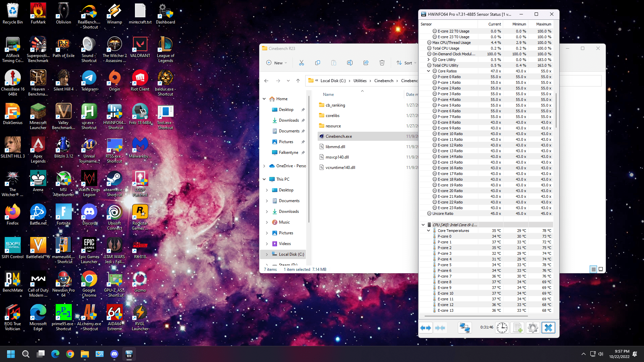
Task: Open the HWiNFO64 shortcut desktop icon
Action: (114, 116)
